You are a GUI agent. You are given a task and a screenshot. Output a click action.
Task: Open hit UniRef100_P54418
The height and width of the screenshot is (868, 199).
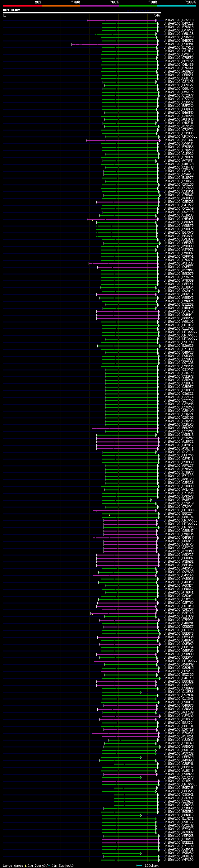click(178, 174)
